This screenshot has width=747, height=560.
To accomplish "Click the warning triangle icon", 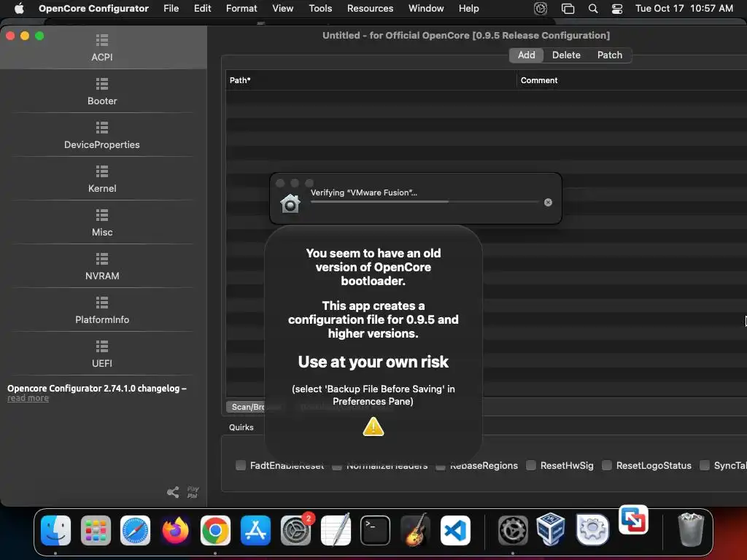I will tap(373, 427).
